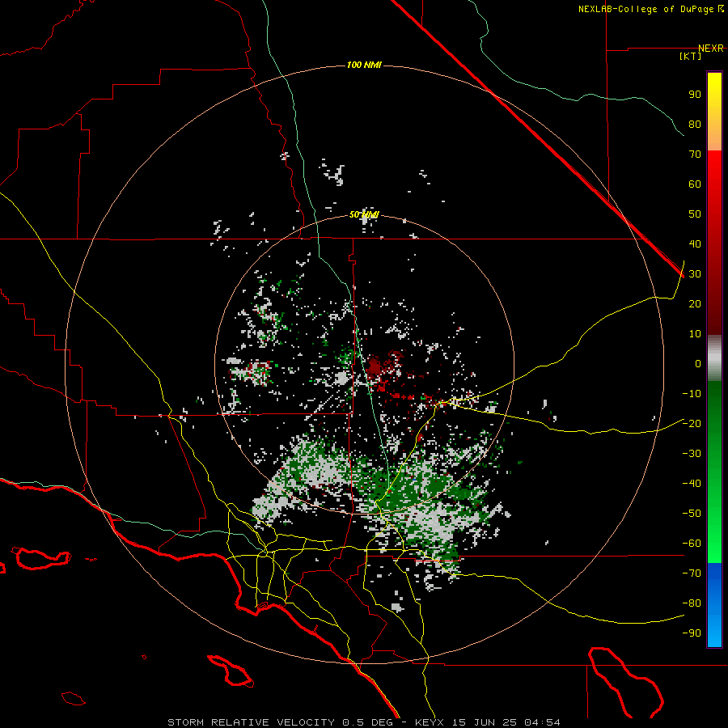
Task: Click the 60 value on the velocity scale
Action: [x=695, y=184]
